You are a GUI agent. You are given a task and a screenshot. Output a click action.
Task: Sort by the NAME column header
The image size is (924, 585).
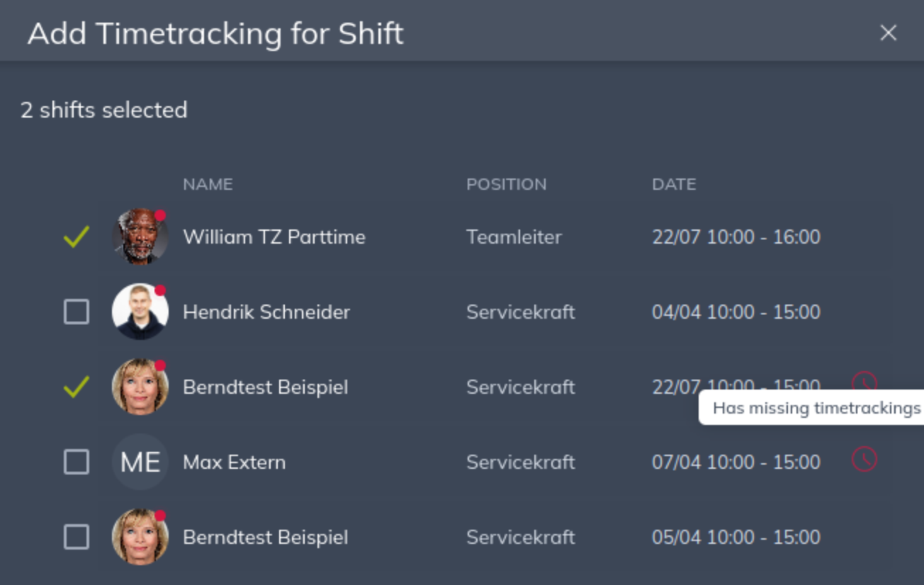(x=208, y=184)
